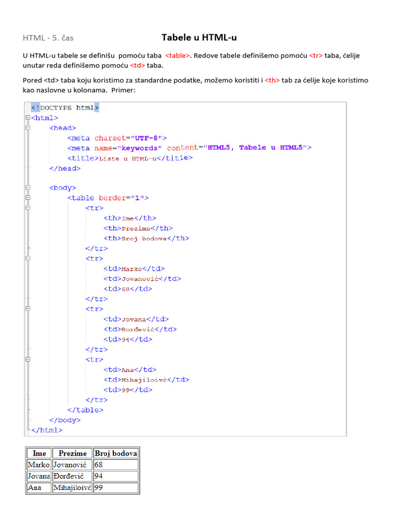
Task: Click the red <table> tag in paragraph
Action: click(x=178, y=56)
